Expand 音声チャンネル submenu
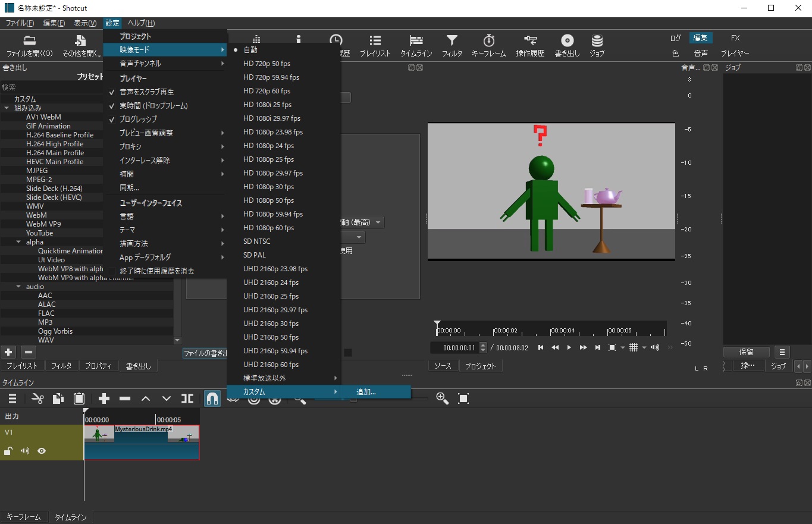 click(165, 63)
